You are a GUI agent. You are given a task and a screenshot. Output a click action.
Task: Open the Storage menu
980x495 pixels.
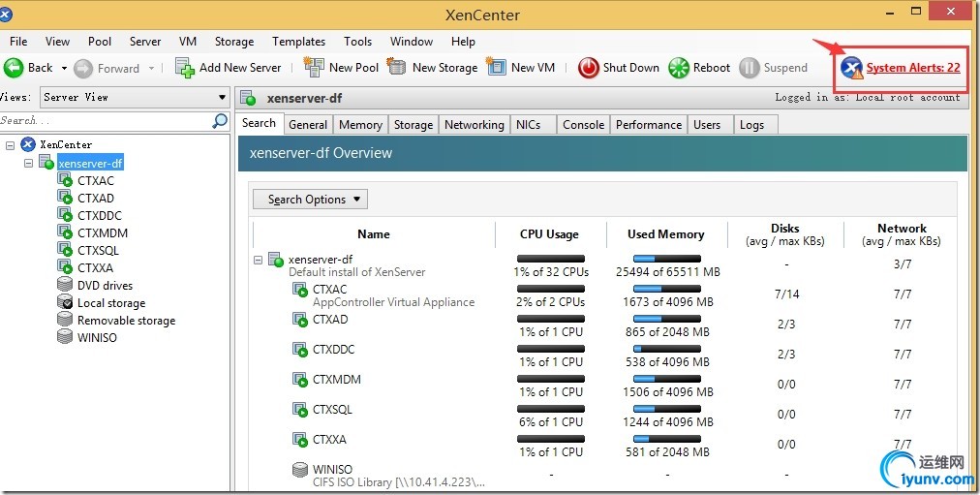click(234, 42)
